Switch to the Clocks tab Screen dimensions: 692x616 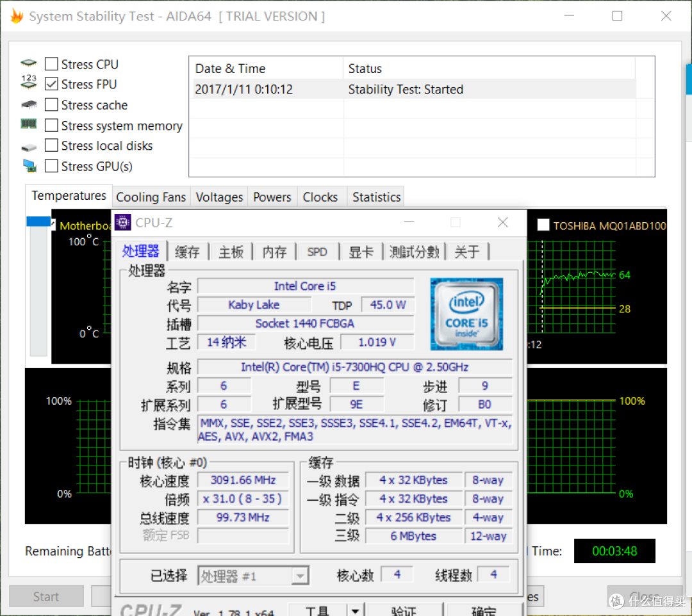[320, 197]
